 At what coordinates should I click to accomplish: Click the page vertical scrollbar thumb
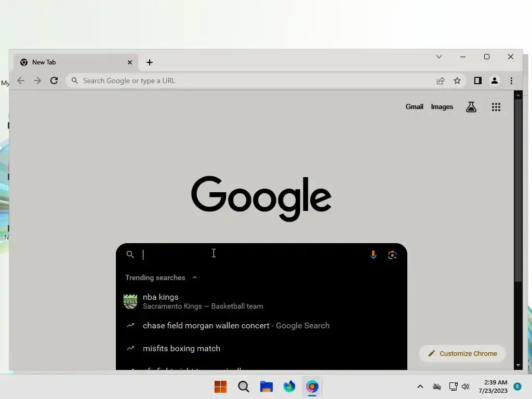[518, 190]
